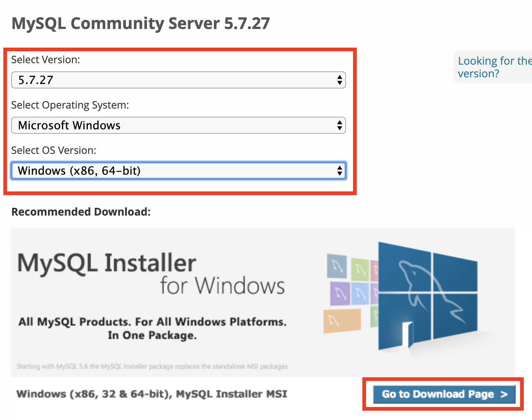Click the 'Looking for the... version?' link

495,67
